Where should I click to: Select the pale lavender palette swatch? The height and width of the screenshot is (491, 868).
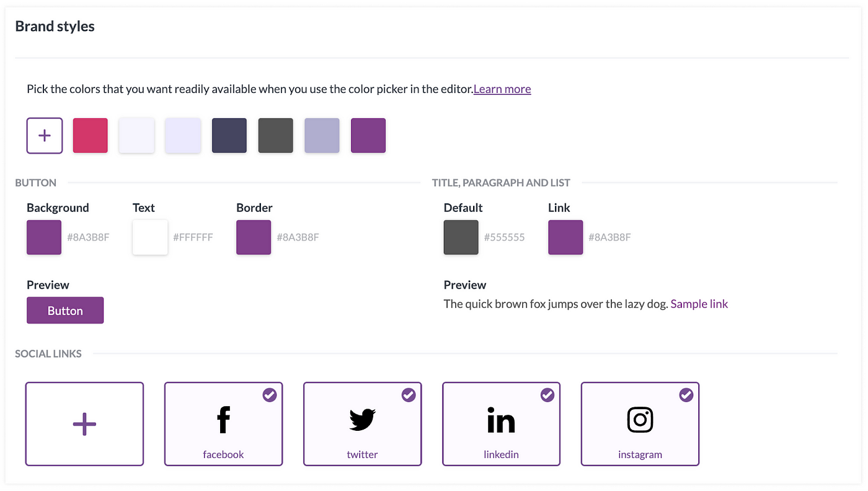(183, 135)
